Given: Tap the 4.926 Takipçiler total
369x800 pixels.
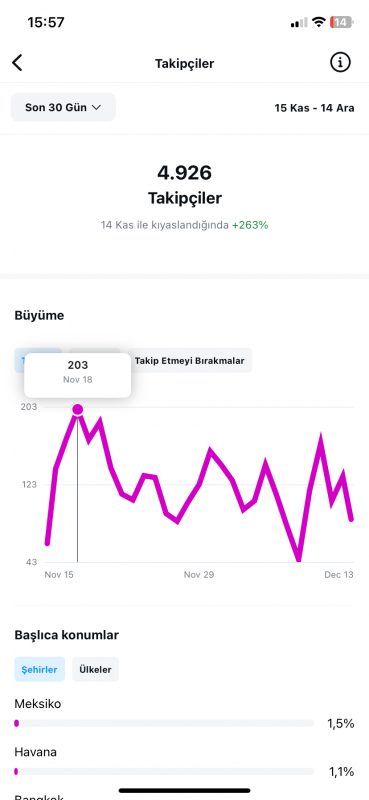Looking at the screenshot, I should [184, 185].
